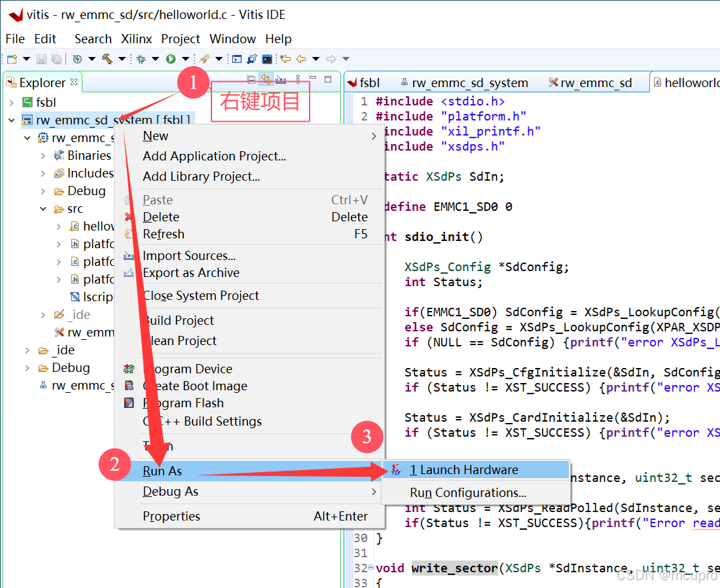Expand the Includes tree node
This screenshot has height=588, width=720.
[x=43, y=174]
